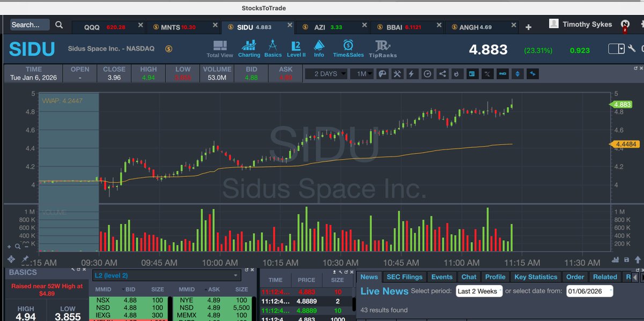Open the Last 2 Weeks period dropdown
The height and width of the screenshot is (321, 644).
coord(479,291)
